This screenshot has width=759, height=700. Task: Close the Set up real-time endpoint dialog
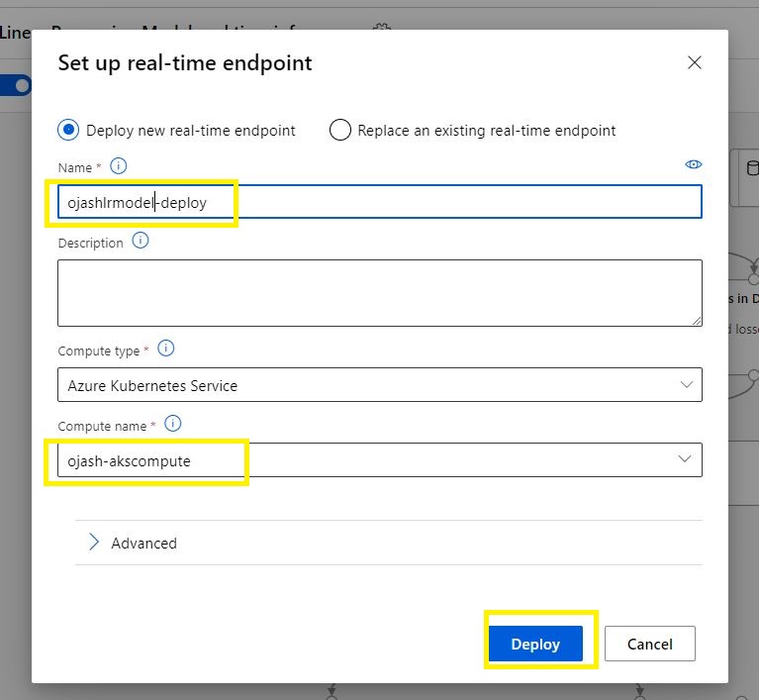click(x=694, y=62)
